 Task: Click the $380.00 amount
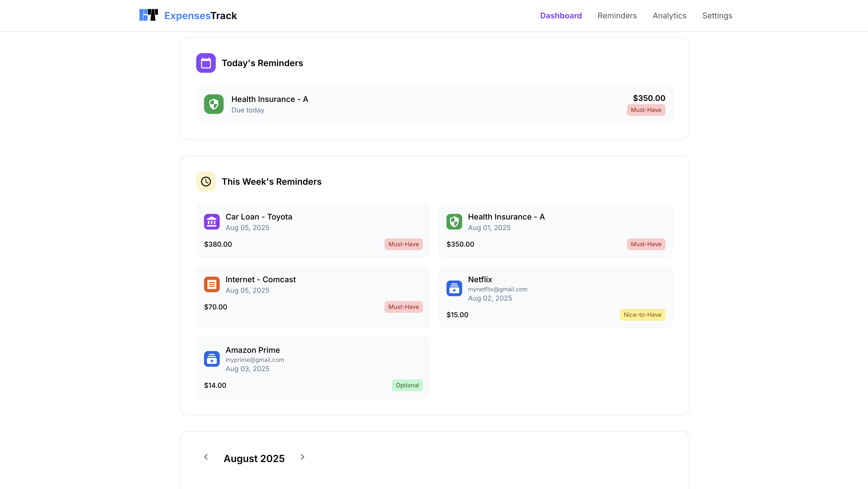[218, 244]
